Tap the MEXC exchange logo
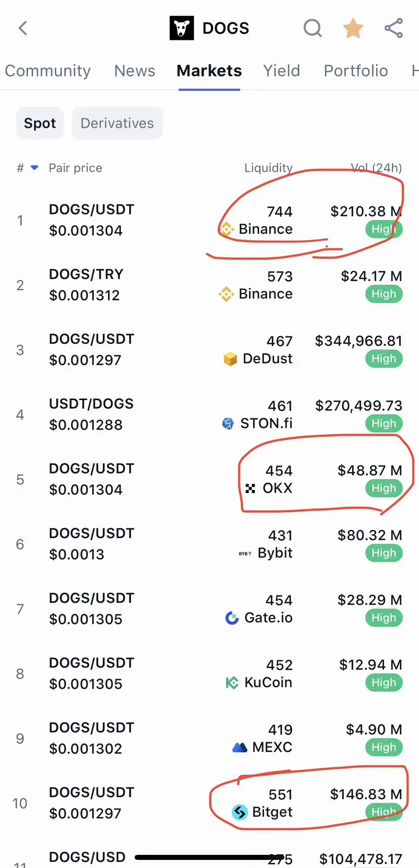This screenshot has height=868, width=419. coord(239,747)
